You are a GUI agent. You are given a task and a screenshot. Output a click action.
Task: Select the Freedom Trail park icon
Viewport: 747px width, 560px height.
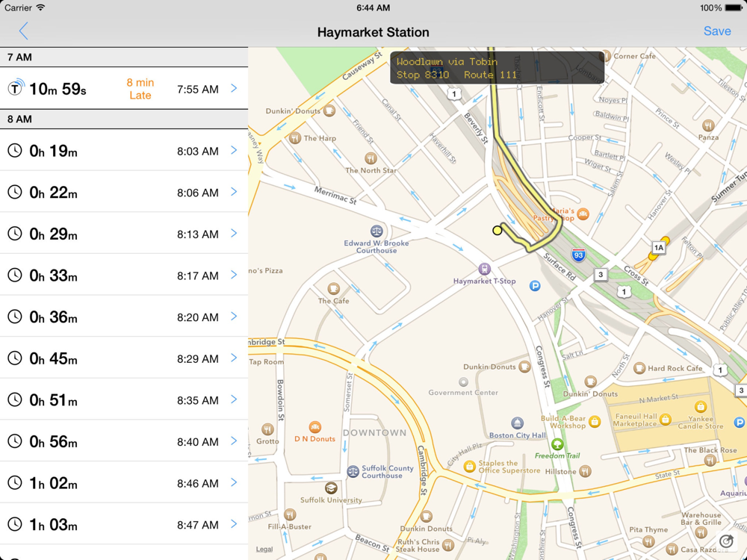pyautogui.click(x=557, y=444)
